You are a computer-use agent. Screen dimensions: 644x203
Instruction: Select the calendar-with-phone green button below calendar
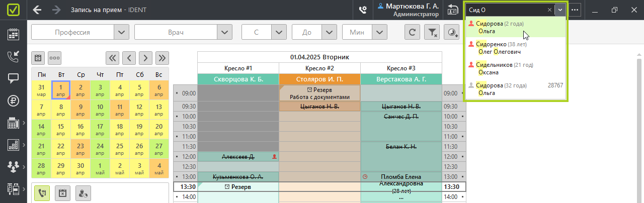pyautogui.click(x=42, y=193)
